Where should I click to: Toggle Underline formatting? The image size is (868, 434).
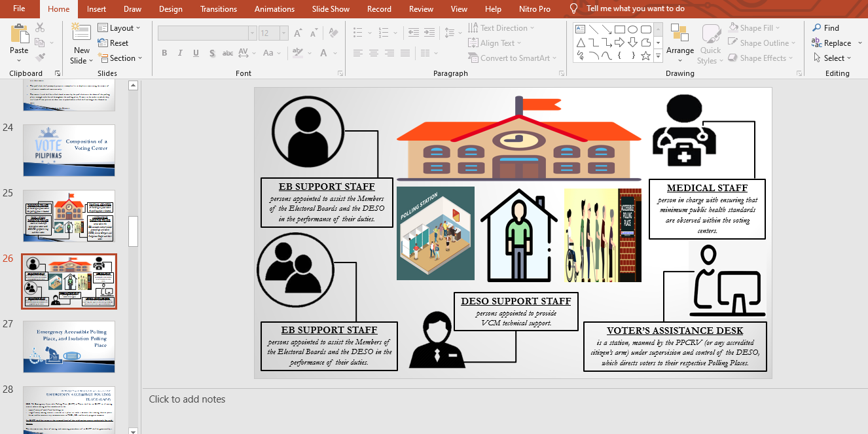pyautogui.click(x=196, y=53)
